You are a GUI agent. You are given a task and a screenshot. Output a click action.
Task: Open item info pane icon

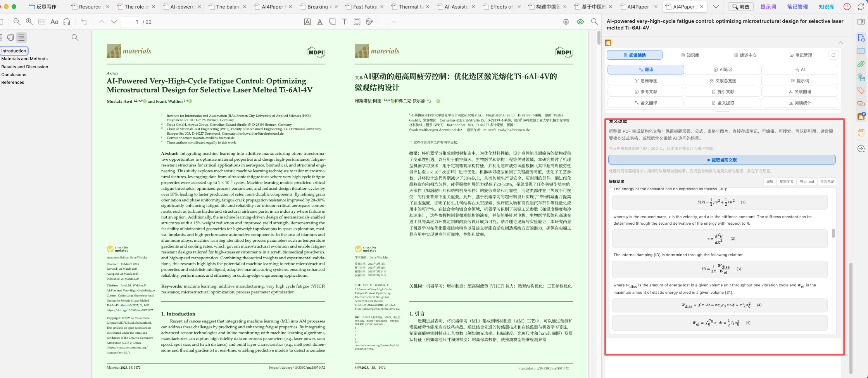click(861, 38)
